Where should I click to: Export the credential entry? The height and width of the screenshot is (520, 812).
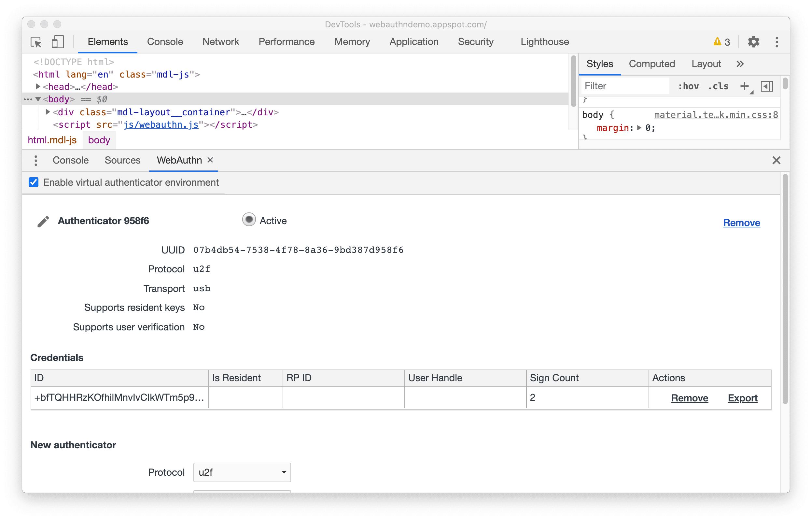tap(743, 397)
